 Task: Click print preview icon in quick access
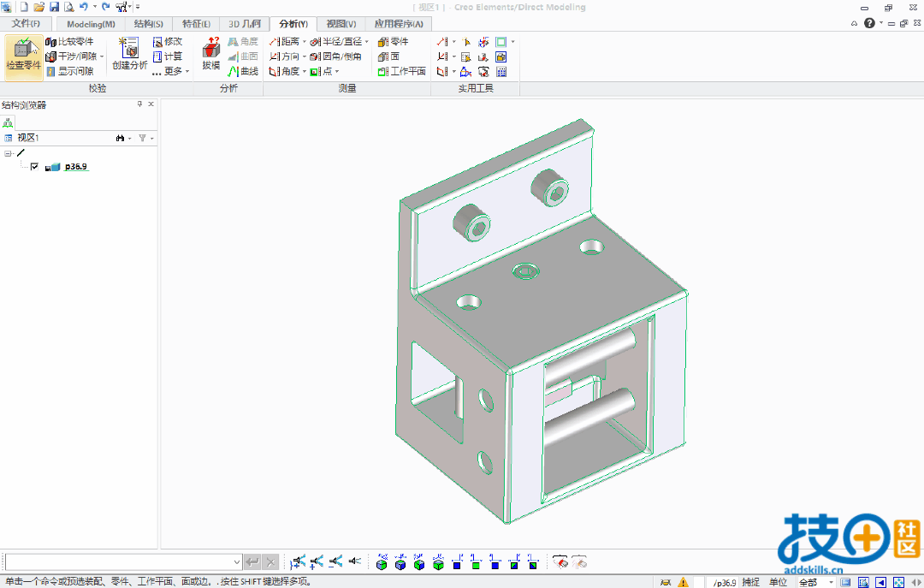coord(69,7)
